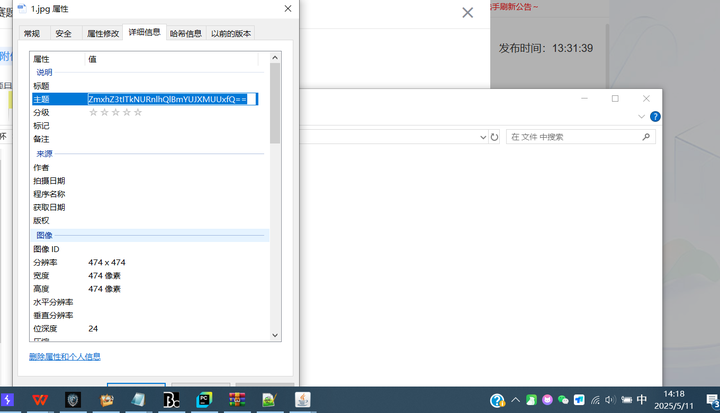This screenshot has height=413, width=720.
Task: Select the 详细信息 tab
Action: click(x=144, y=32)
